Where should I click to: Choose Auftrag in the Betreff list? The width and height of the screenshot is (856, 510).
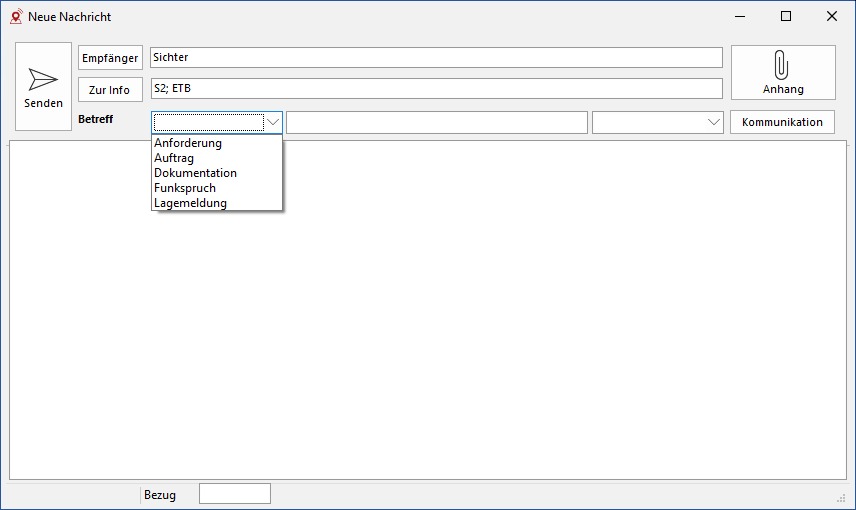coord(174,158)
